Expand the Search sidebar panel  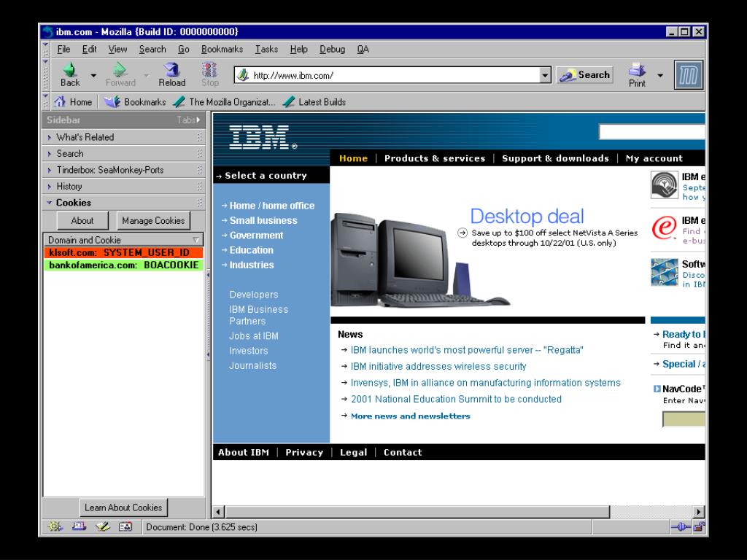click(123, 153)
